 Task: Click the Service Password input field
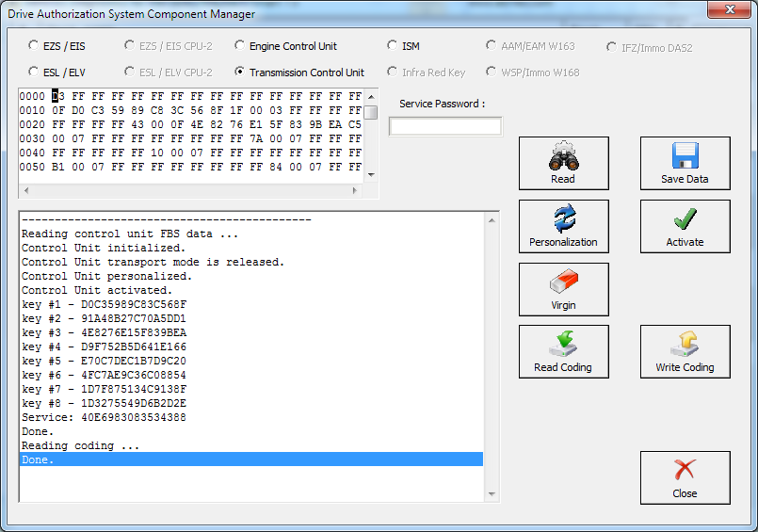[445, 126]
